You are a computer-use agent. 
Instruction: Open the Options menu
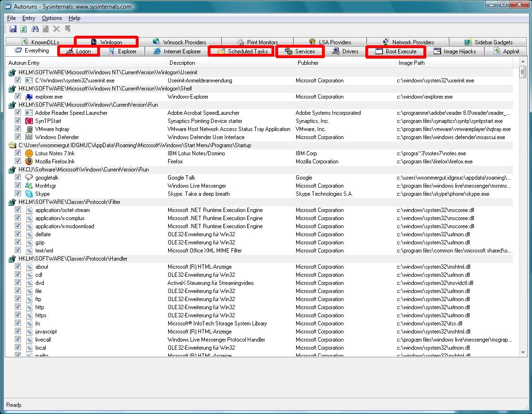coord(52,18)
